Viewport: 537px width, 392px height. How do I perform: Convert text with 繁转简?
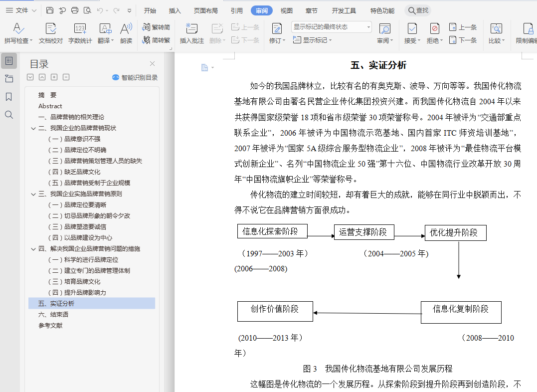156,27
